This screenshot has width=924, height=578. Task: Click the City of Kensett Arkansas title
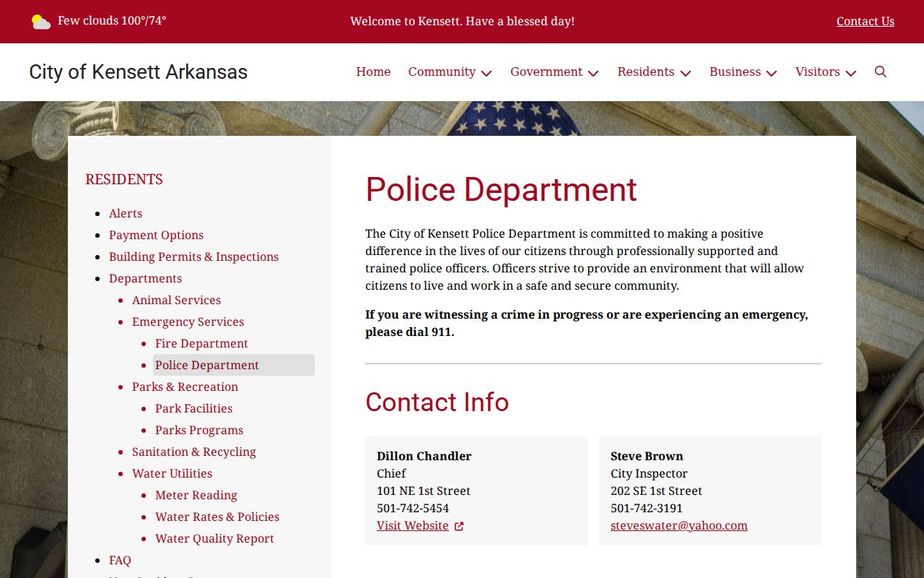[x=138, y=72]
